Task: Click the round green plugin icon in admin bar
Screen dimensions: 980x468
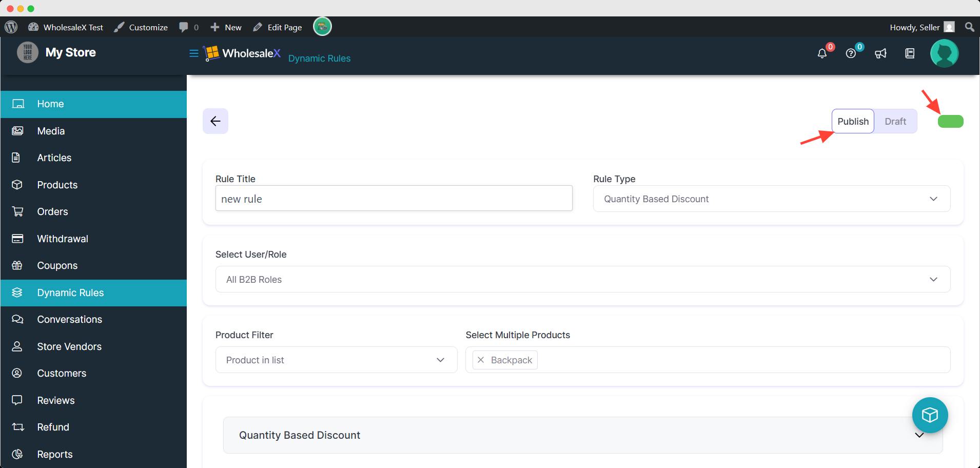Action: (322, 26)
